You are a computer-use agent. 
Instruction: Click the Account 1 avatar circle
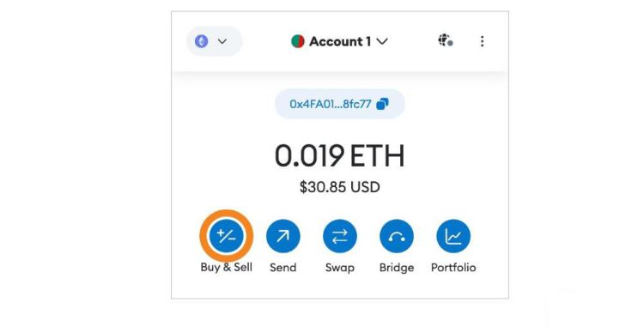coord(298,41)
